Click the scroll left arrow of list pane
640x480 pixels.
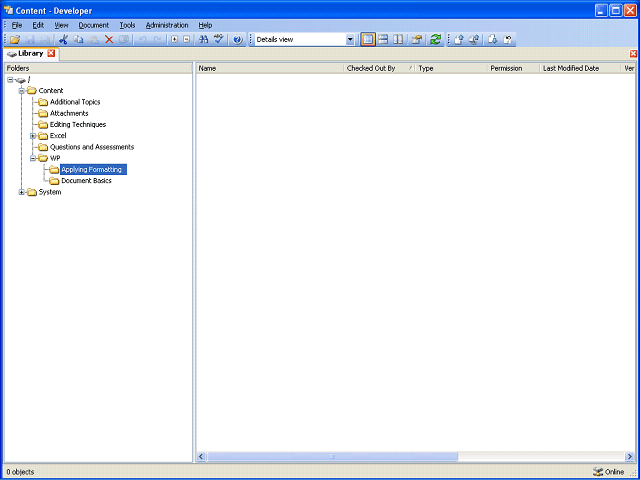pyautogui.click(x=201, y=456)
